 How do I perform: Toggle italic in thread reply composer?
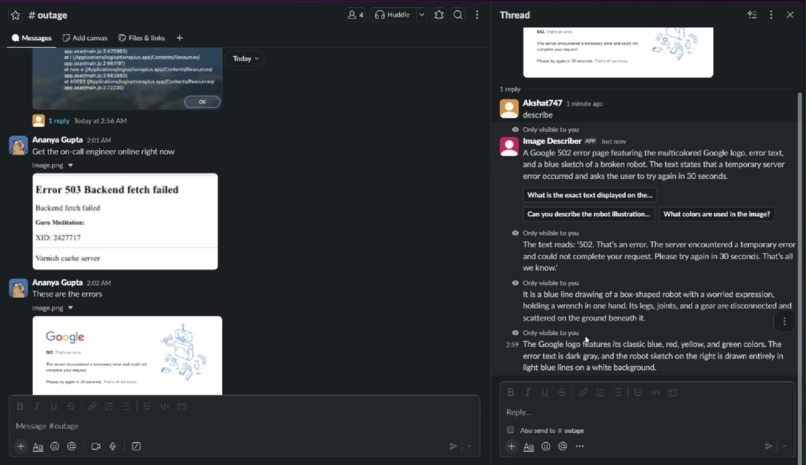tap(527, 393)
